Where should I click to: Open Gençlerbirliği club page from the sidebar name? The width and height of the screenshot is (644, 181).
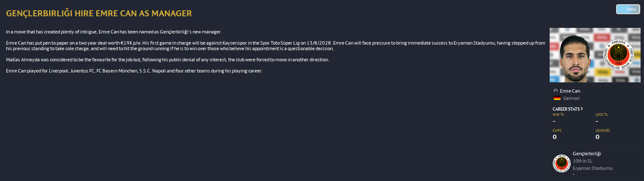[x=587, y=154]
